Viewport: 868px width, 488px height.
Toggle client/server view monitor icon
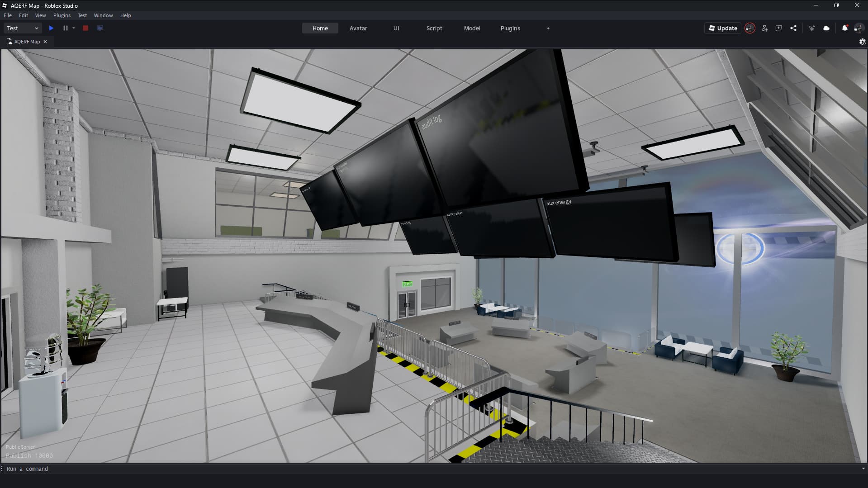click(x=100, y=28)
